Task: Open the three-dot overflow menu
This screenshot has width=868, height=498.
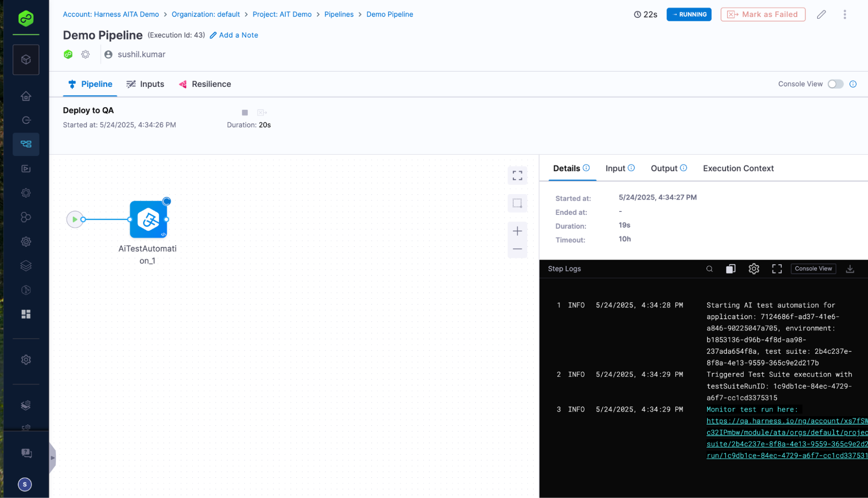Action: point(845,14)
